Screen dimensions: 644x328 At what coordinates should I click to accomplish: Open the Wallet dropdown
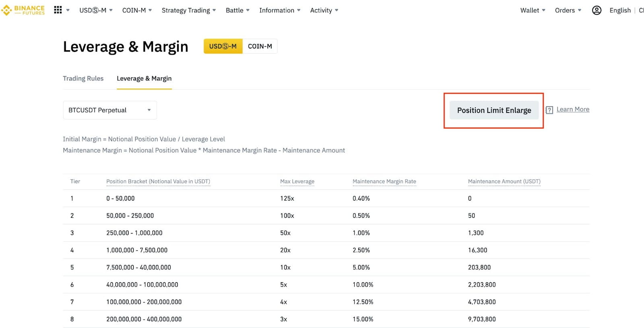(533, 10)
